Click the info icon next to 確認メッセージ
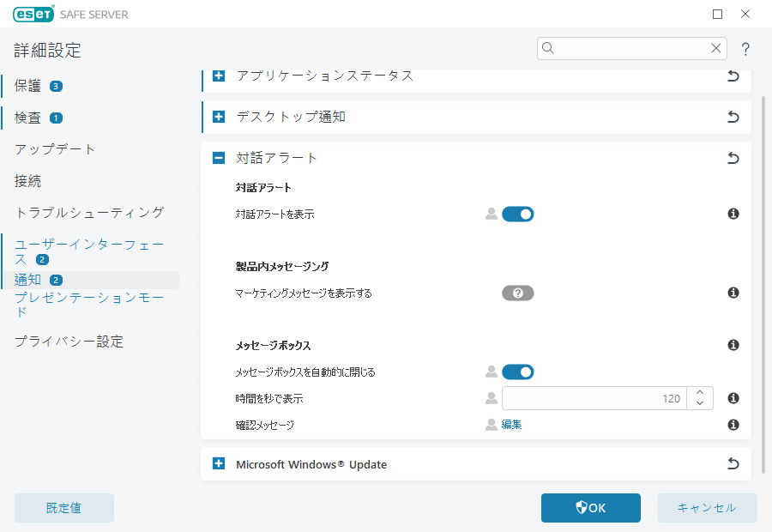The height and width of the screenshot is (532, 772). point(733,424)
